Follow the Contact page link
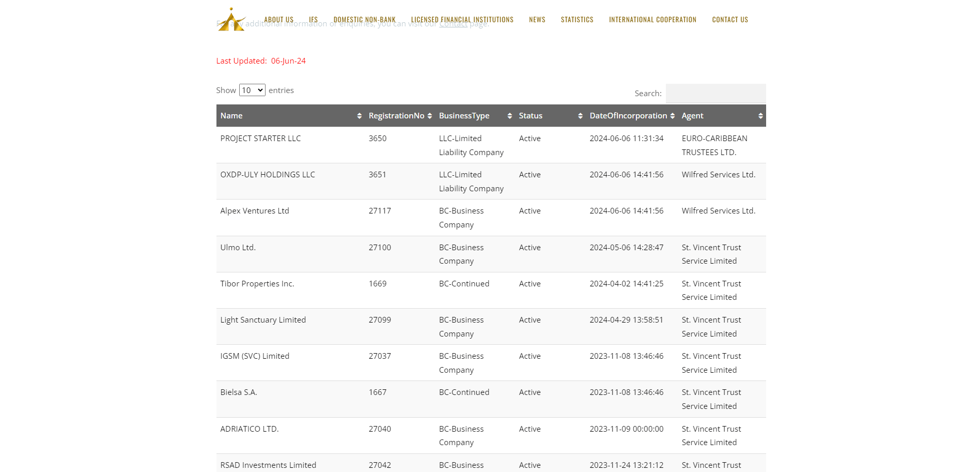 tap(453, 24)
